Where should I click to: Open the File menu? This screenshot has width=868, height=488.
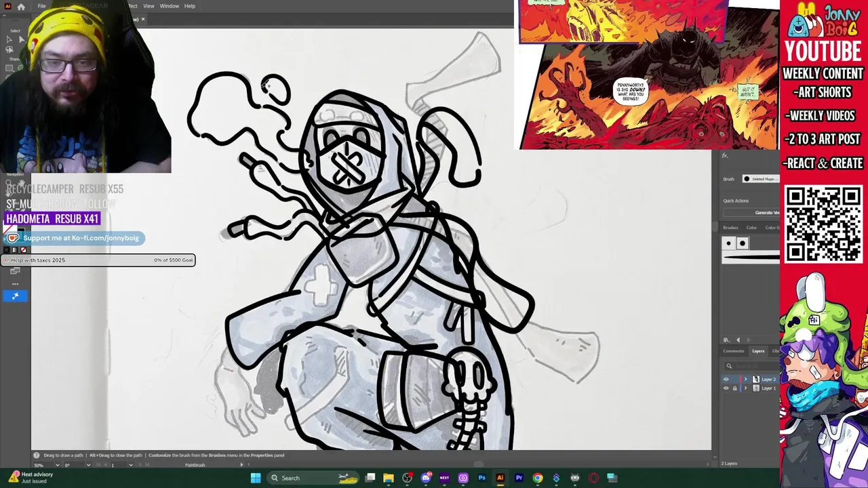point(42,6)
